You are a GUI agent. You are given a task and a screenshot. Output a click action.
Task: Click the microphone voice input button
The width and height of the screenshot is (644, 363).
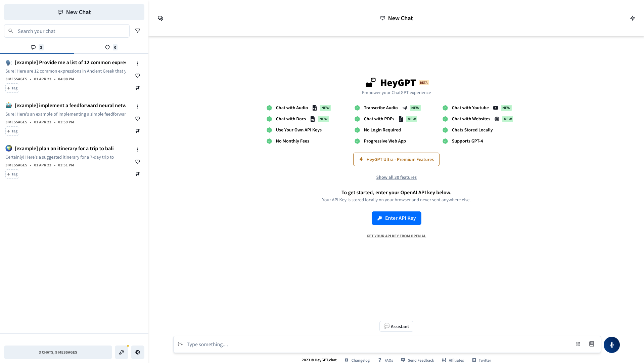pos(611,345)
